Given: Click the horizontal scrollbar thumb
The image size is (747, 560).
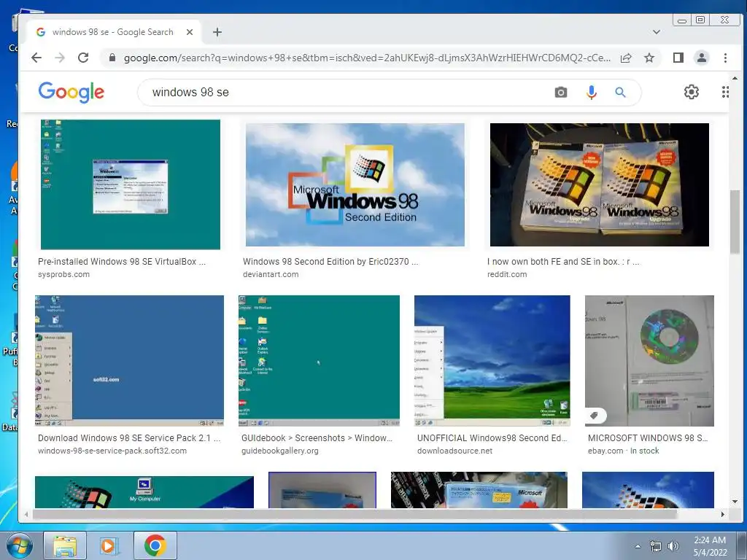Looking at the screenshot, I should 355,514.
